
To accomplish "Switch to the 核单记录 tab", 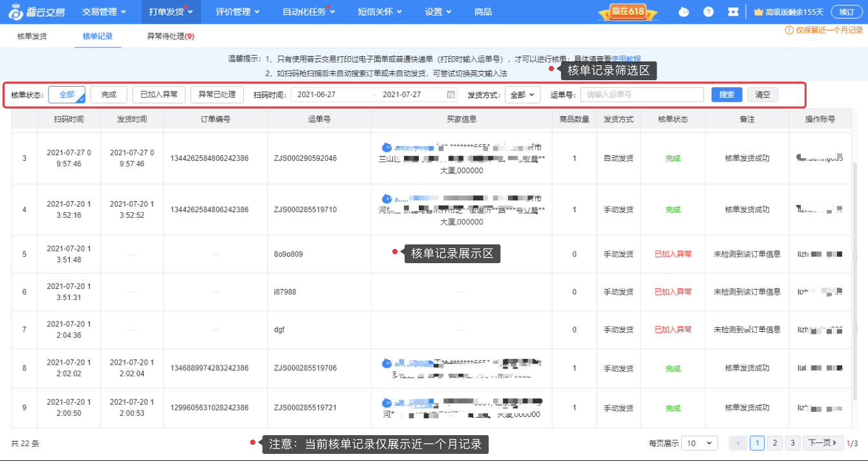I will (x=98, y=36).
